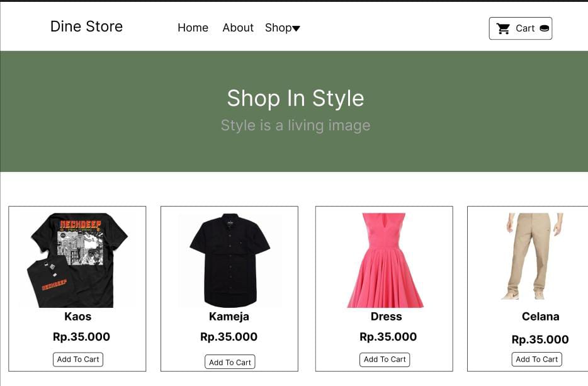588x386 pixels.
Task: Go to the Home page
Action: coord(193,28)
